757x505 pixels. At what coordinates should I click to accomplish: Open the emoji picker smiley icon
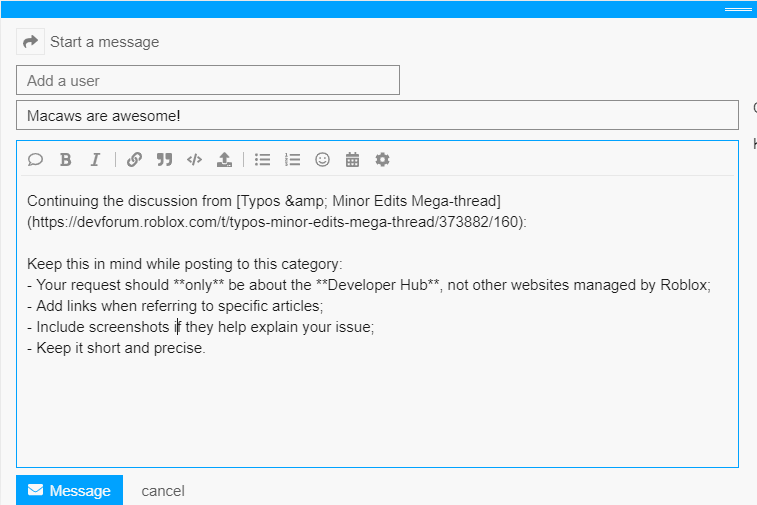(322, 159)
